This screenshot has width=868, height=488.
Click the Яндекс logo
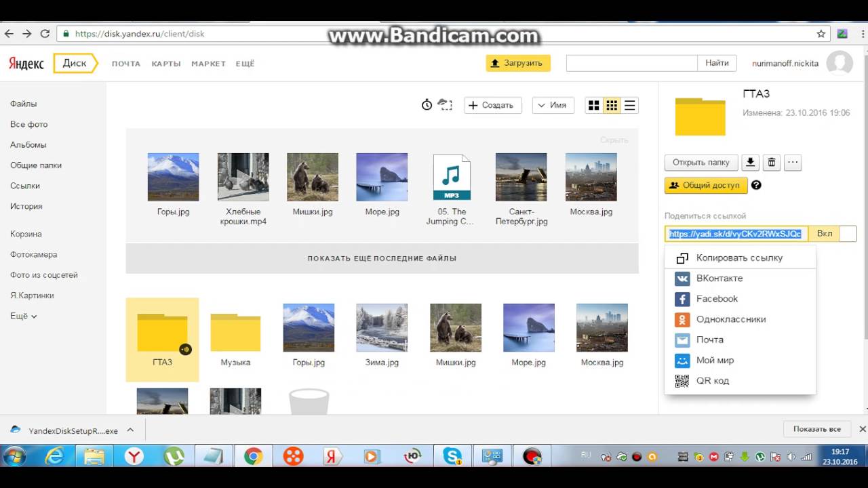pos(26,64)
